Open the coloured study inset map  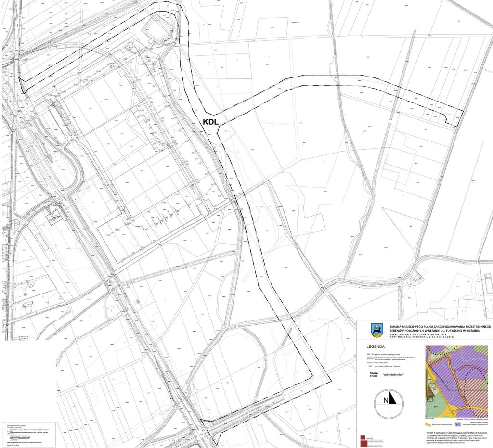coord(457,382)
